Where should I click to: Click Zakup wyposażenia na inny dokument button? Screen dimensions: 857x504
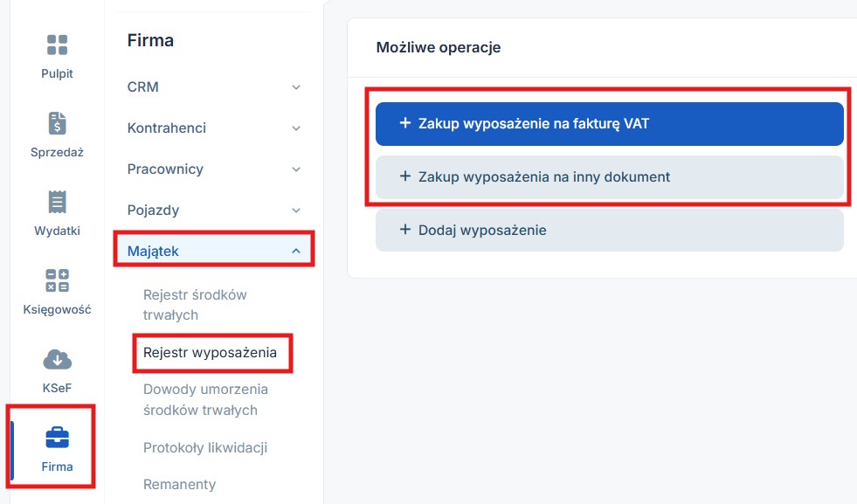[610, 177]
